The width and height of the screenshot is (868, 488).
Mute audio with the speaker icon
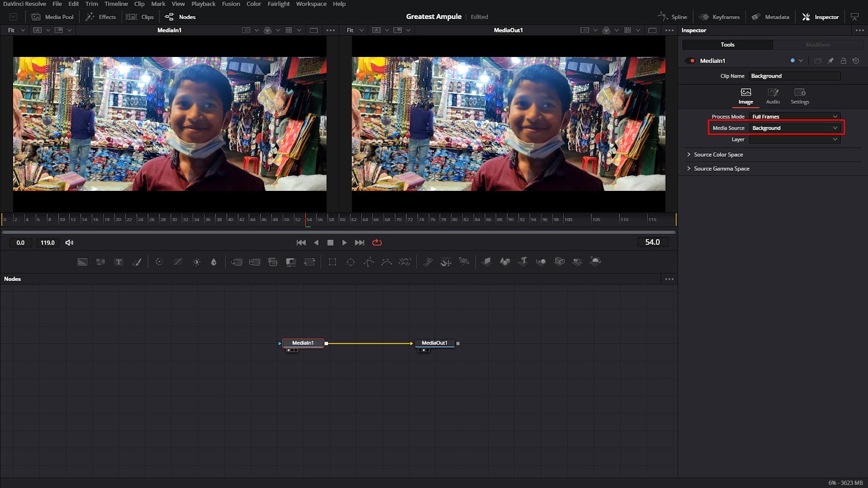pyautogui.click(x=69, y=242)
